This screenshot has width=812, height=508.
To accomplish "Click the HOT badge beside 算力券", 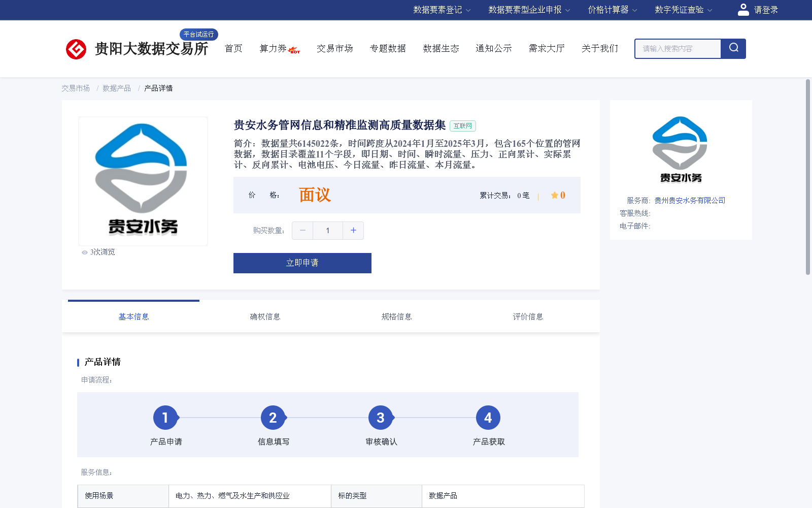I will [x=294, y=50].
